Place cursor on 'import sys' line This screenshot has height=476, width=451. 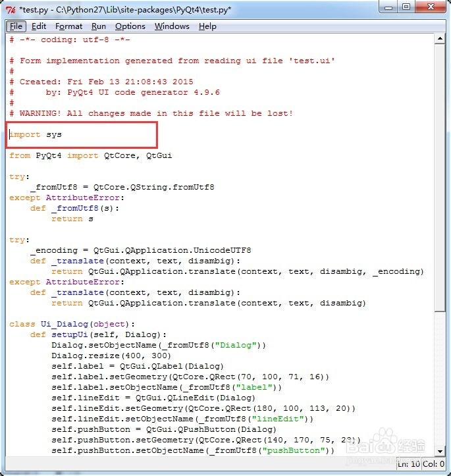point(36,134)
